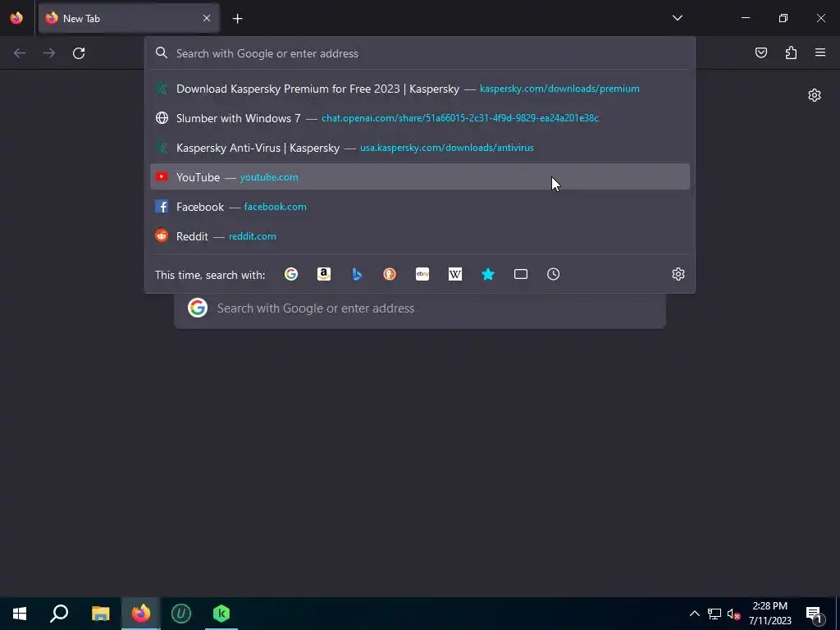Expand the list all tabs chevron
Image resolution: width=840 pixels, height=630 pixels.
pyautogui.click(x=678, y=18)
